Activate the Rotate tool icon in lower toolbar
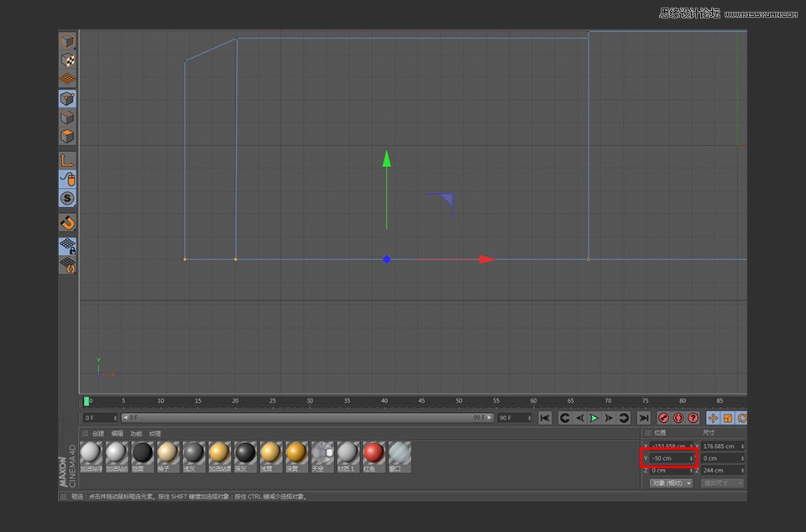 (742, 418)
